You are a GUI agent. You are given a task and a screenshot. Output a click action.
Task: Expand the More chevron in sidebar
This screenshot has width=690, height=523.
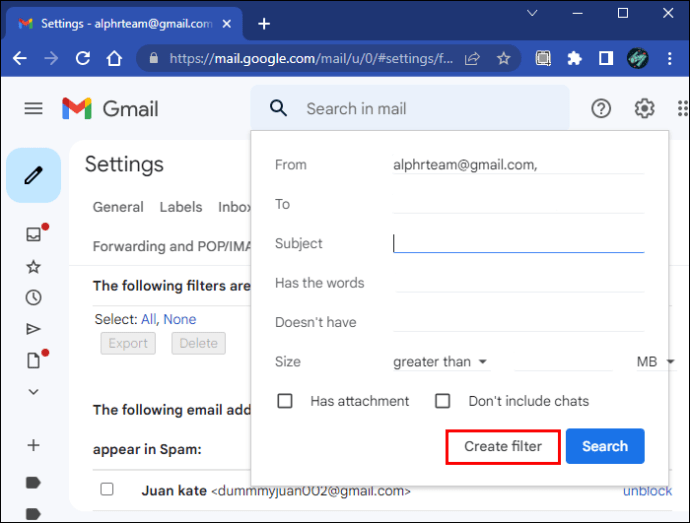pos(33,391)
